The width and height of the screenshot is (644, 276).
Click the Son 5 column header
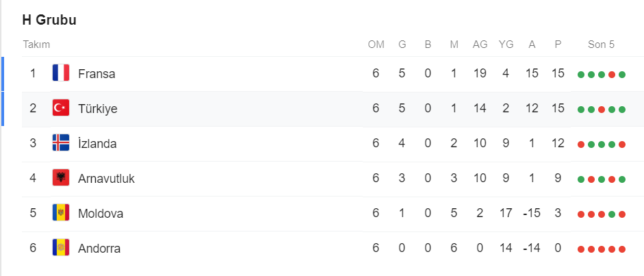tap(601, 45)
